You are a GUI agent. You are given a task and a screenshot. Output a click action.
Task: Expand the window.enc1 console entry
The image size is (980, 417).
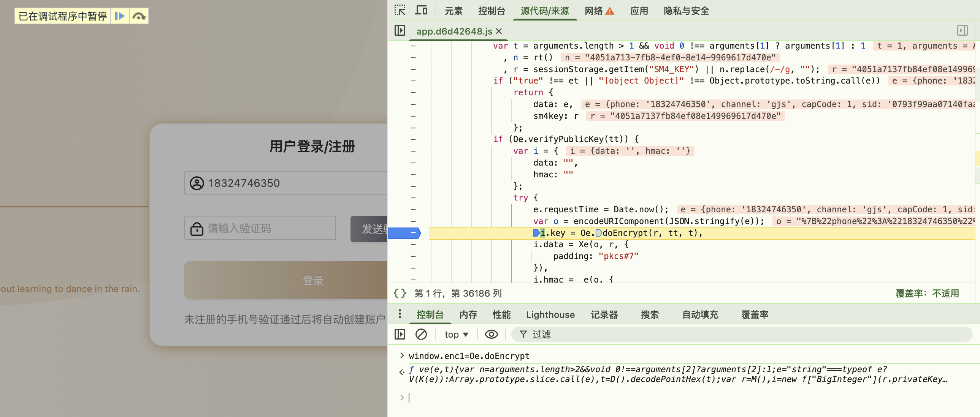tap(402, 355)
